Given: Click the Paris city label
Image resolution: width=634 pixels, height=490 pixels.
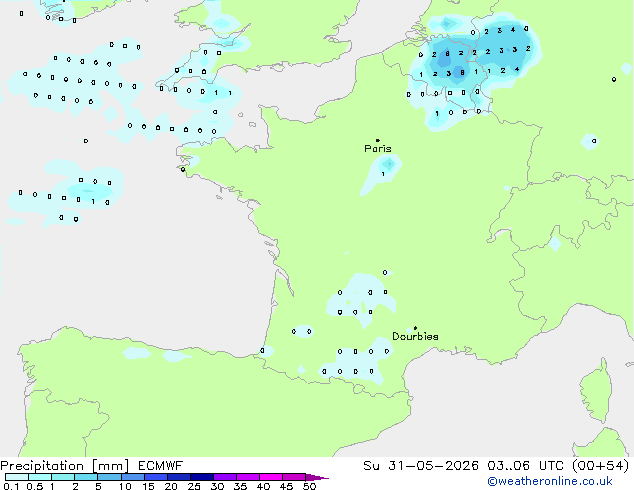Looking at the screenshot, I should click(378, 148).
